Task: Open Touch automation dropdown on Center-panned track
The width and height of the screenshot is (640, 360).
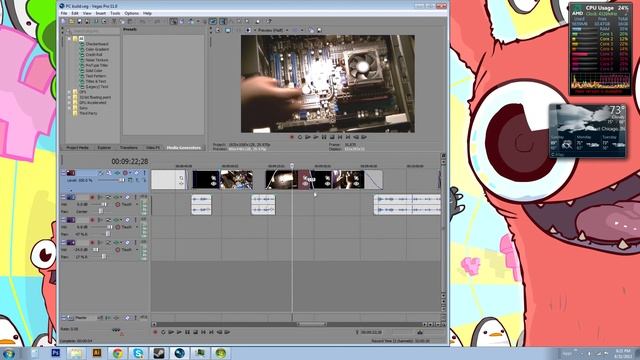Action: coord(137,204)
